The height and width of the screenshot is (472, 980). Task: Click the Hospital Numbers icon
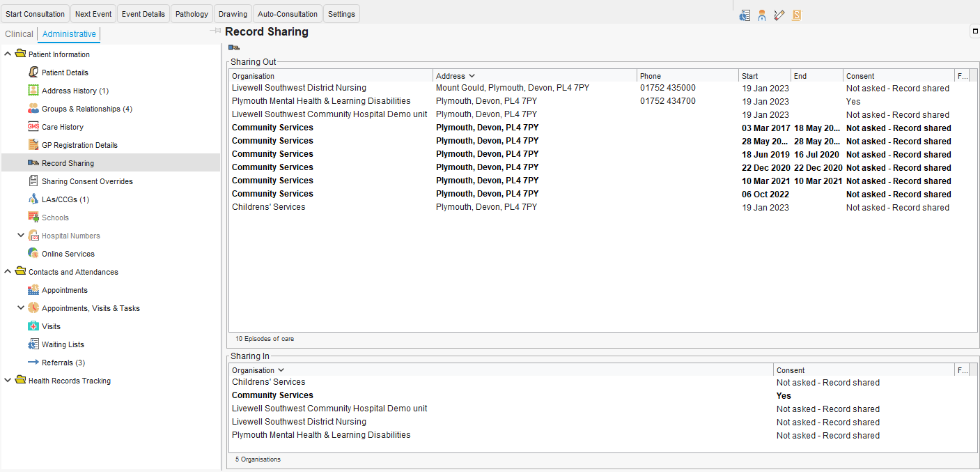(x=33, y=236)
